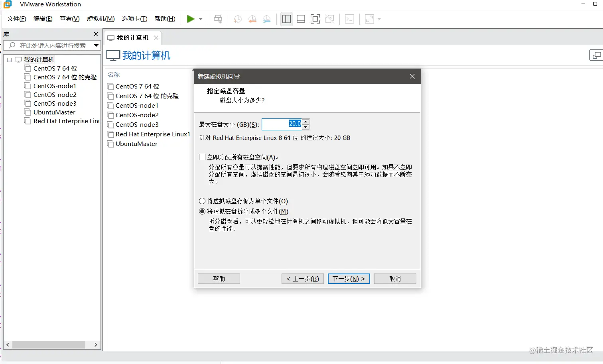Open the snapshot manager wrench icon
The width and height of the screenshot is (603, 364).
click(267, 19)
